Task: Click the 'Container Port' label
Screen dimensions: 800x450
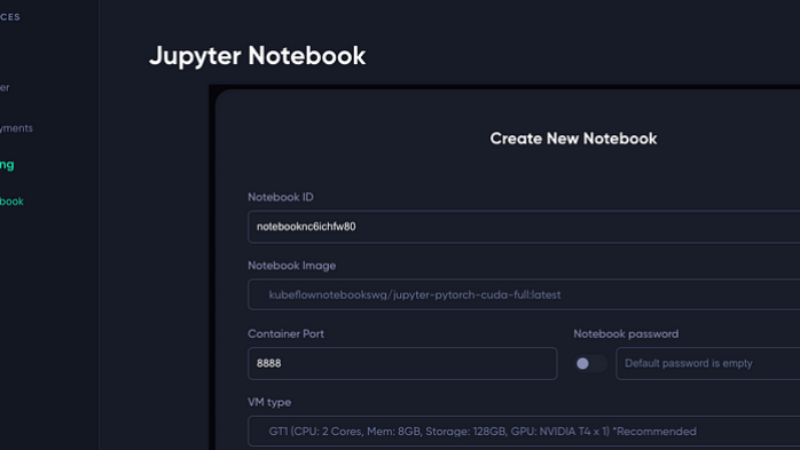Action: pos(286,334)
